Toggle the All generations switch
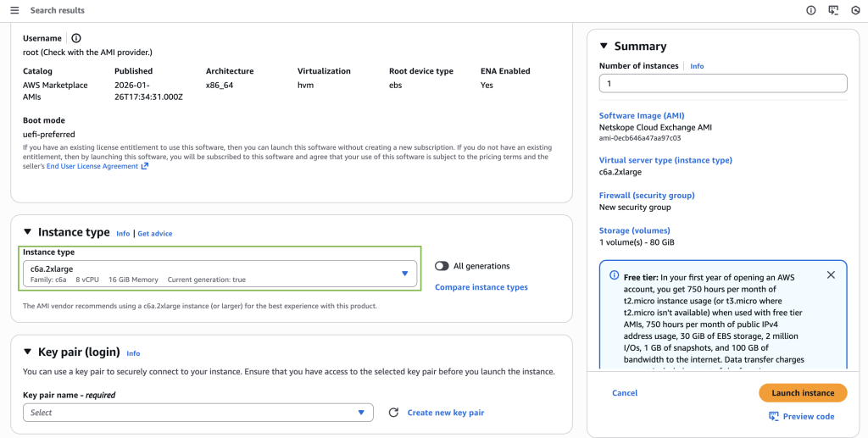 (442, 266)
